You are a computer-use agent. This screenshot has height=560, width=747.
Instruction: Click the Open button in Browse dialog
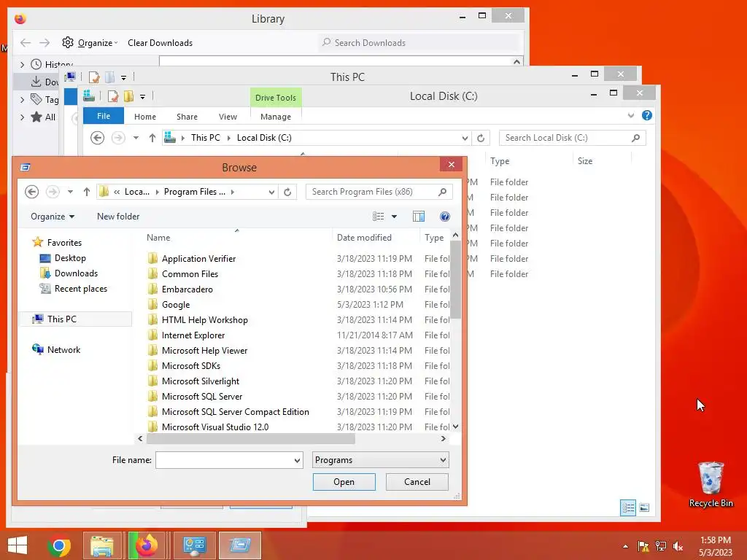pos(344,482)
